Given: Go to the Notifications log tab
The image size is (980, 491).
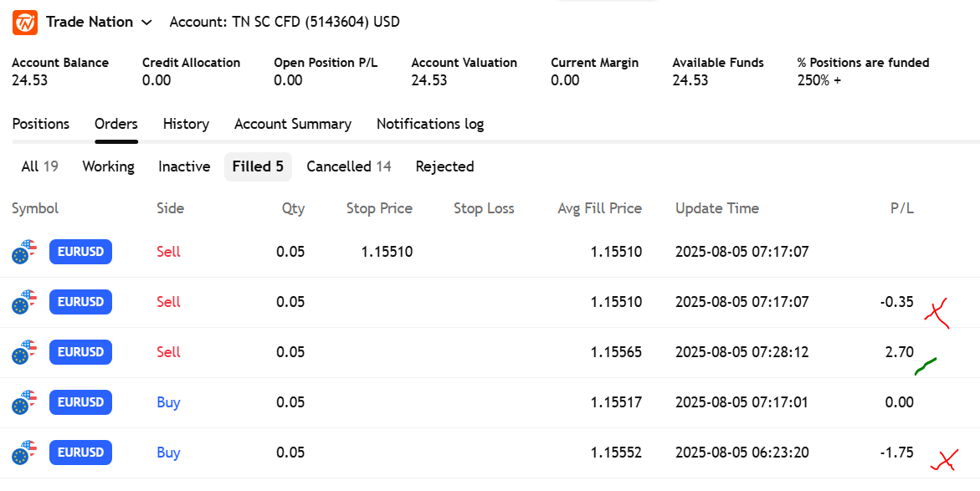Looking at the screenshot, I should coord(429,124).
